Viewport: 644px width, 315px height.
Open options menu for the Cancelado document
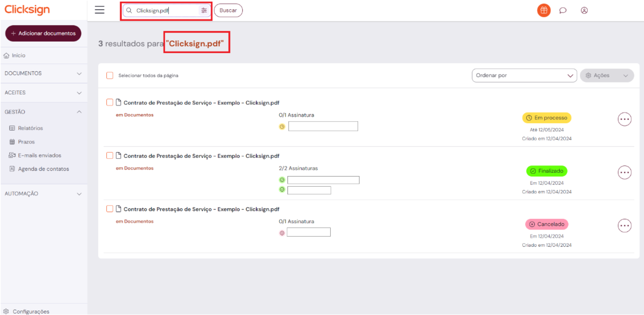click(x=624, y=225)
